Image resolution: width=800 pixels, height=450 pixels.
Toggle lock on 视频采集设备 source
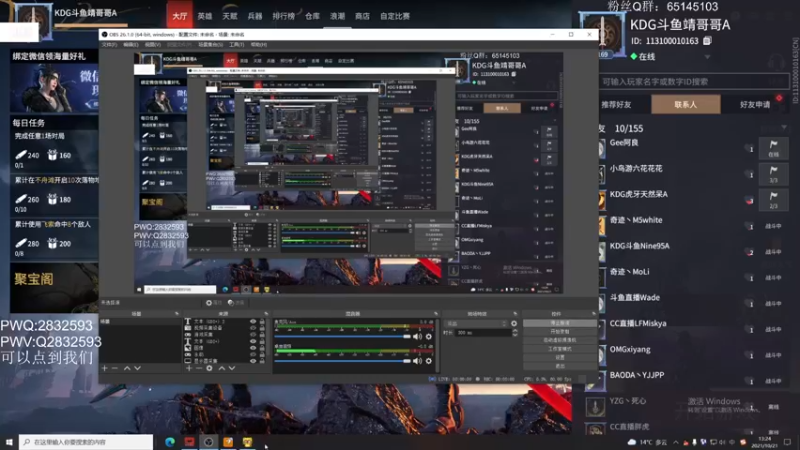262,328
